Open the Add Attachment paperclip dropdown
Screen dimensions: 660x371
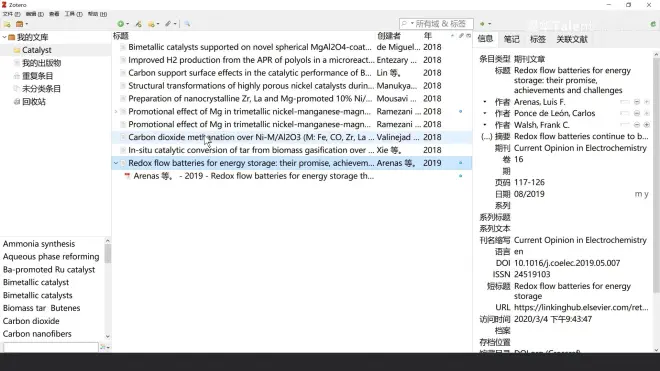[170, 24]
